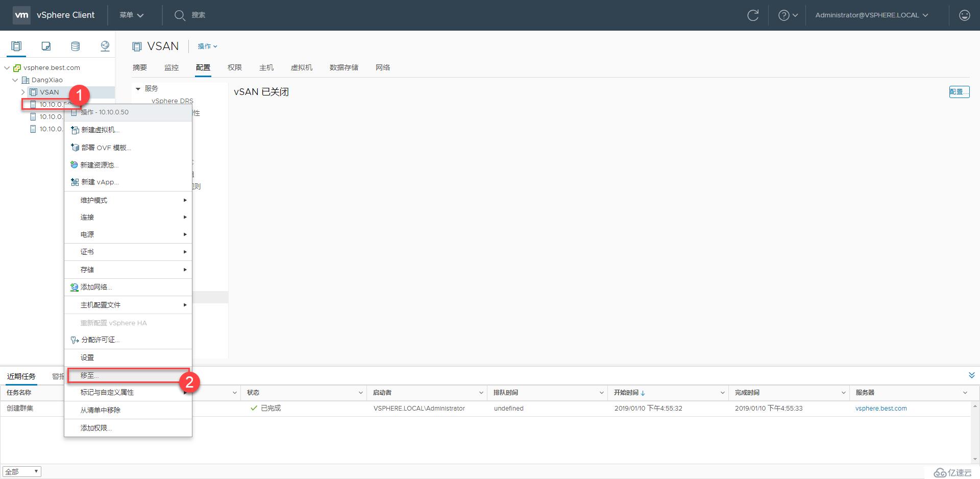Collapse the DangXiao datacenter node

[x=15, y=80]
